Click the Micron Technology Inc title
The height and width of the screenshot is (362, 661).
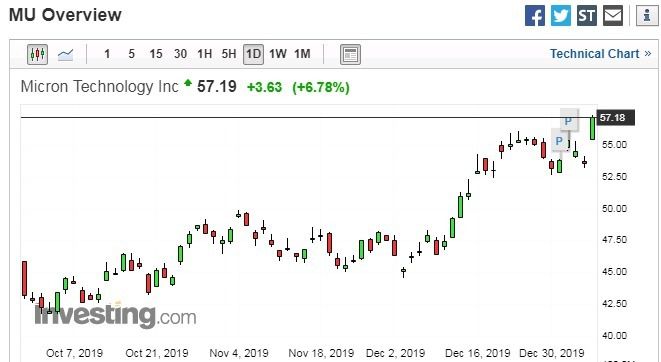pyautogui.click(x=99, y=86)
